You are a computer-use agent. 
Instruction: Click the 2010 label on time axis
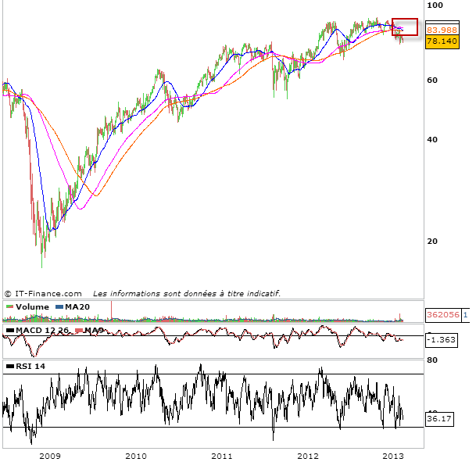[136, 455]
